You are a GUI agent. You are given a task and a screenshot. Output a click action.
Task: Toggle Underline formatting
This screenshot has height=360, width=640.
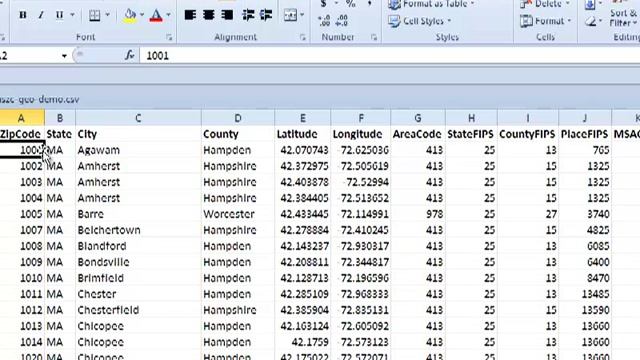60,16
